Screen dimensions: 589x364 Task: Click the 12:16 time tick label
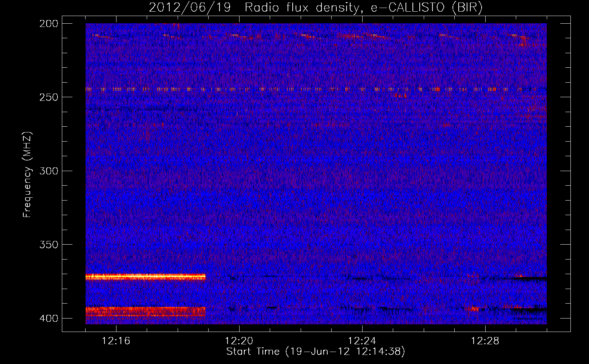click(x=116, y=341)
